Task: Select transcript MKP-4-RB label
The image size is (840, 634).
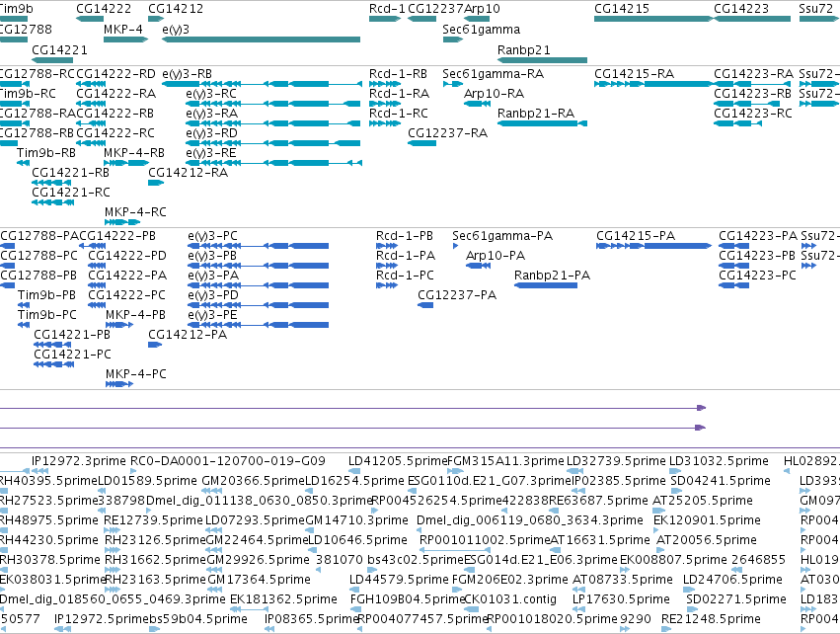Action: [x=134, y=153]
